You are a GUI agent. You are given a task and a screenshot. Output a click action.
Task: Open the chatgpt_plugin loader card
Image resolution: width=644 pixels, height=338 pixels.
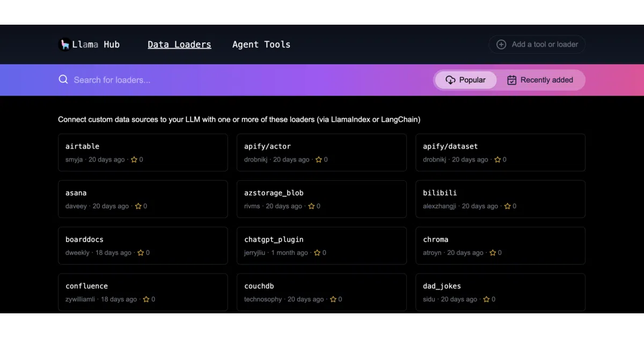(x=321, y=246)
